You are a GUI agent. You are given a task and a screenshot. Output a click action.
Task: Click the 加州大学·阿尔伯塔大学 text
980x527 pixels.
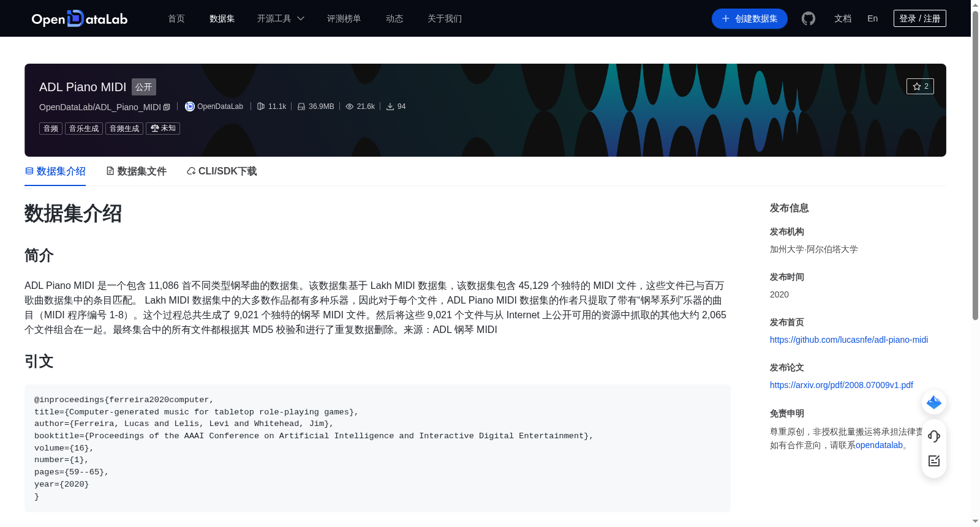click(x=814, y=249)
